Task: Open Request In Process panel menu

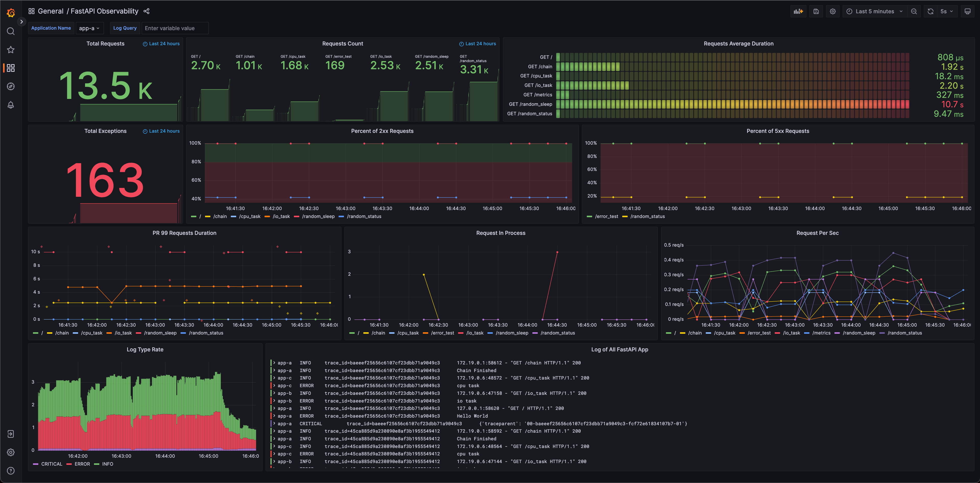Action: [x=501, y=233]
